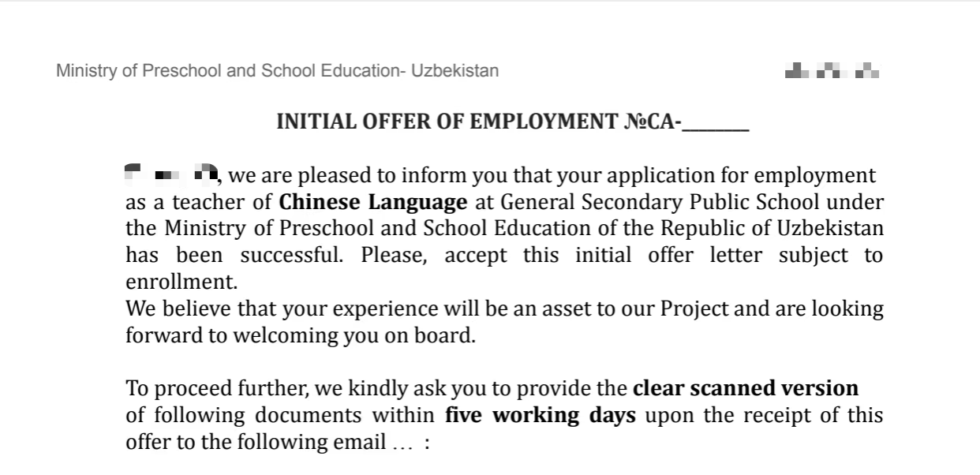The width and height of the screenshot is (980, 475).
Task: Click the phrase we are pleased to inform
Action: (336, 175)
